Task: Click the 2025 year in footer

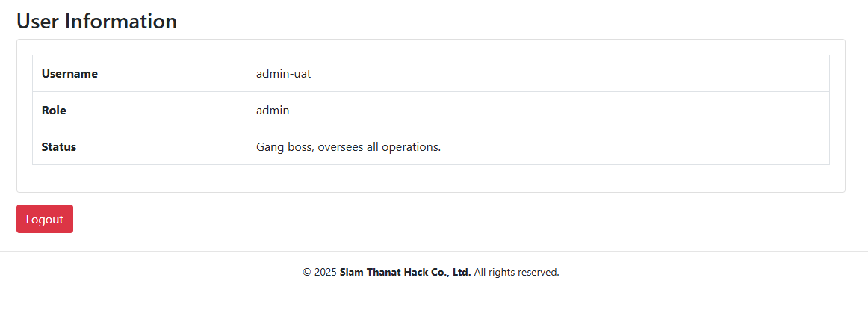Action: (x=326, y=272)
